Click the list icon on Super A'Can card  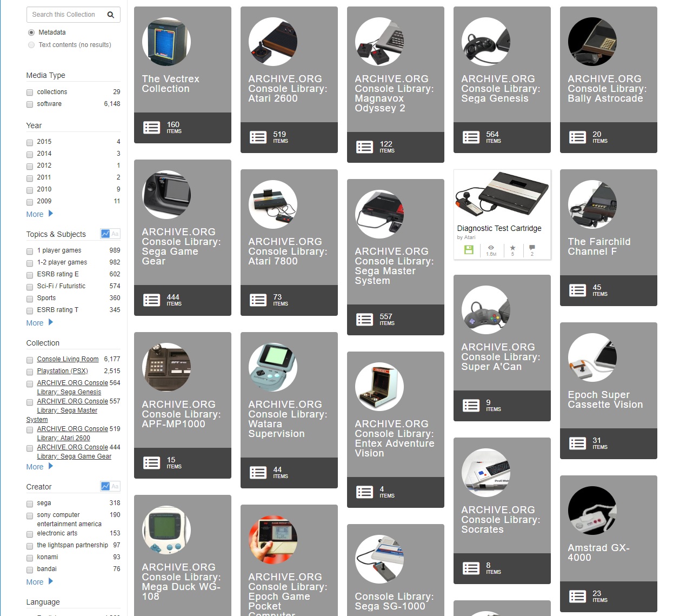pos(471,406)
